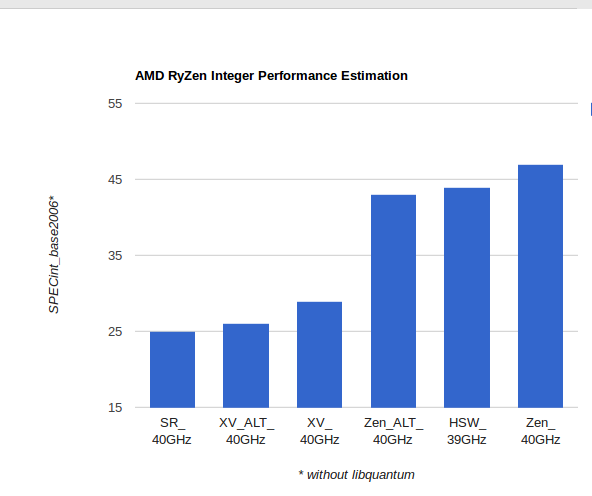Click the y-axis value 35
This screenshot has height=496, width=592.
tap(115, 256)
